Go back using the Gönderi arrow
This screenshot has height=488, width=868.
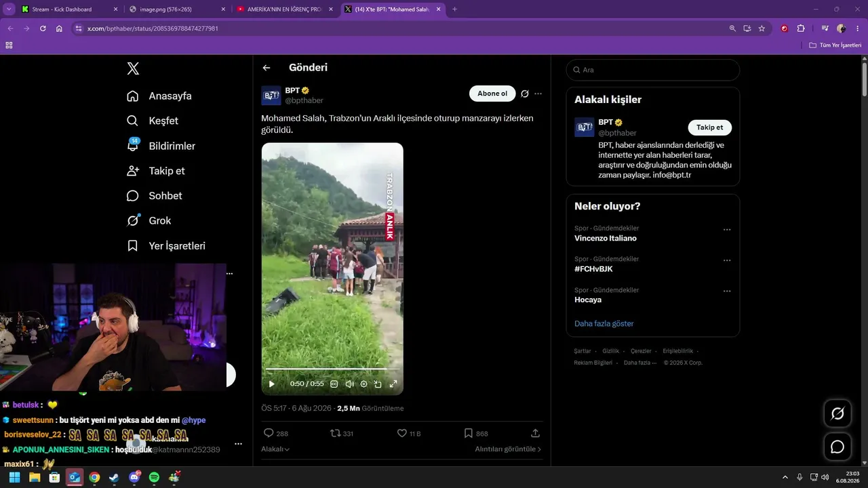[x=267, y=68]
